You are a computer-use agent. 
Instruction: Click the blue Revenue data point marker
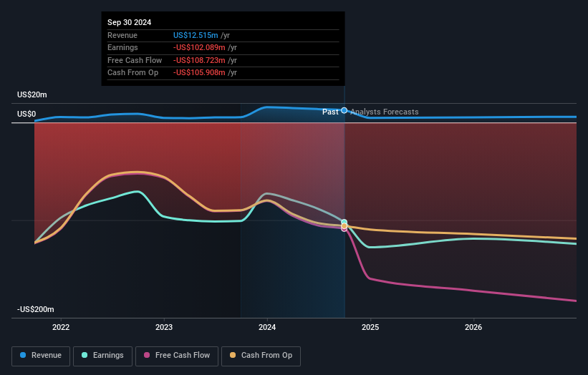coord(344,110)
